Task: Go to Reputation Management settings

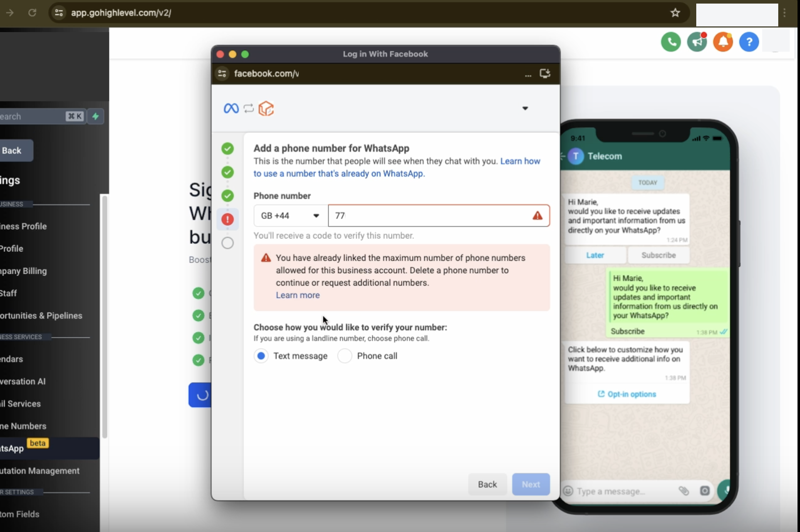Action: coord(39,471)
